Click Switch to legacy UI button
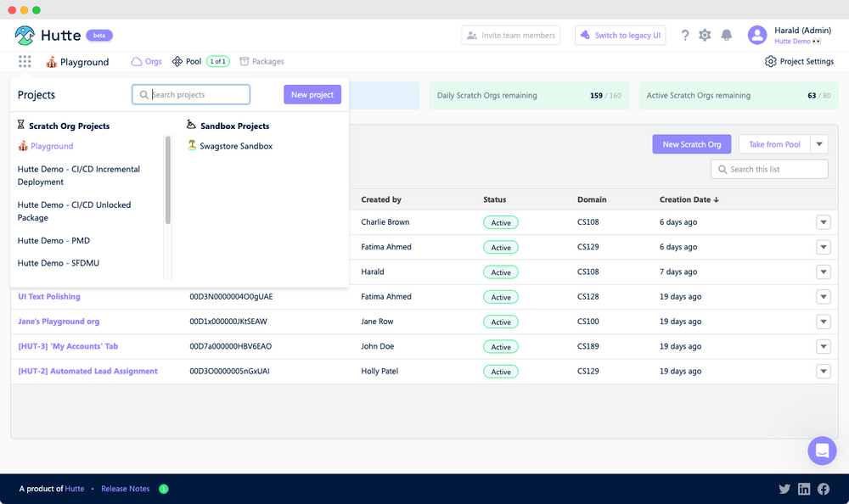The image size is (849, 504). coord(620,35)
